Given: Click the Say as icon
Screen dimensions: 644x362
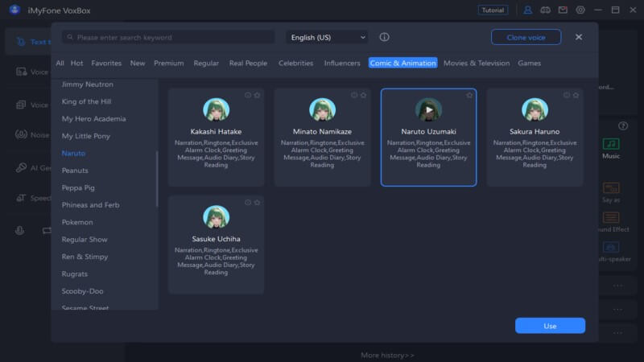Looking at the screenshot, I should click(x=611, y=188).
